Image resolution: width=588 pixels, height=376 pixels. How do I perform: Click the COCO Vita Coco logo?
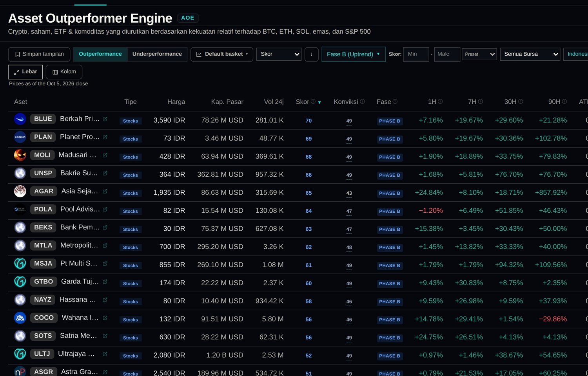point(20,318)
